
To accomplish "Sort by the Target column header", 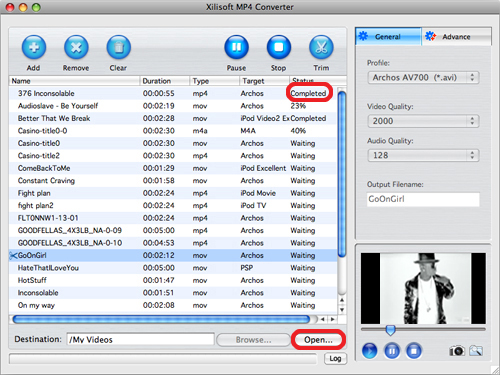I will point(264,81).
